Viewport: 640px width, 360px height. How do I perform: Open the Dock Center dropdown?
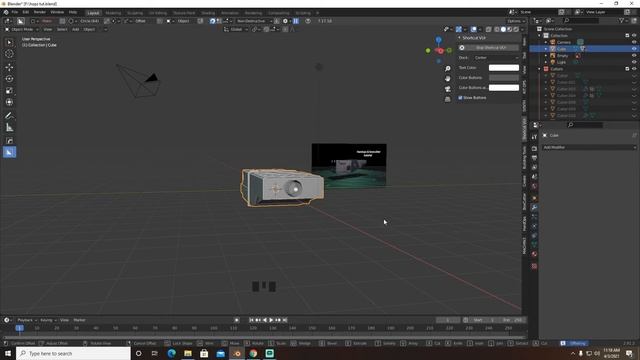(497, 58)
